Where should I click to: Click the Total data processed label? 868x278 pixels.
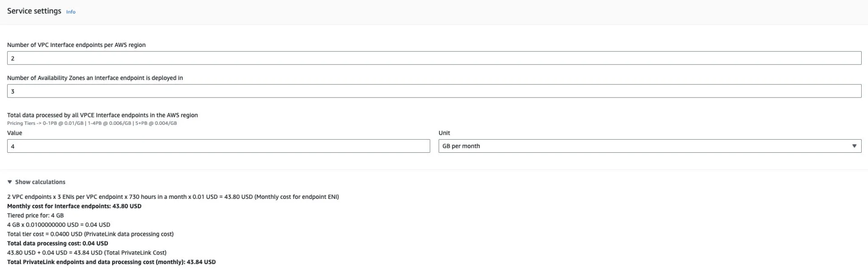point(103,115)
